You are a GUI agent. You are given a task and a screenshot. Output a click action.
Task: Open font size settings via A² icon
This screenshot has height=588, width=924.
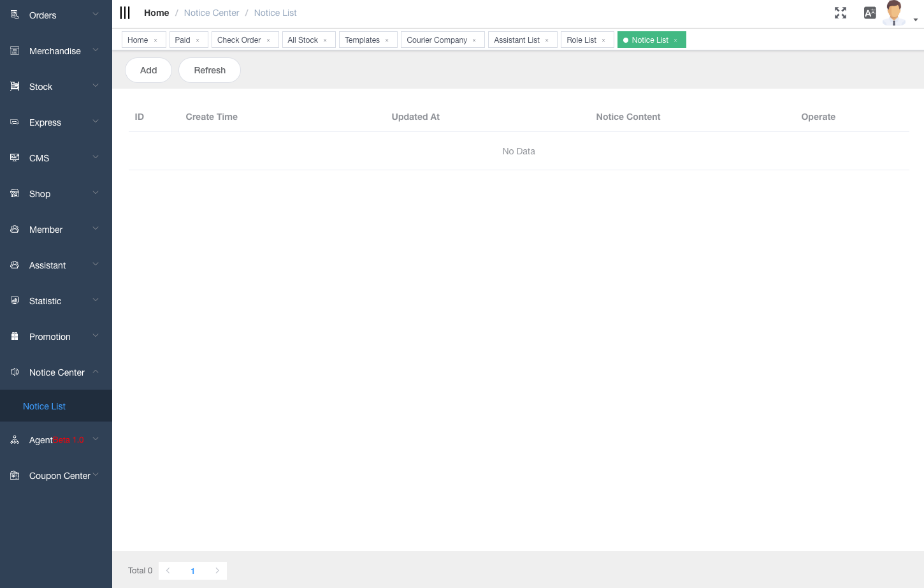(x=870, y=12)
